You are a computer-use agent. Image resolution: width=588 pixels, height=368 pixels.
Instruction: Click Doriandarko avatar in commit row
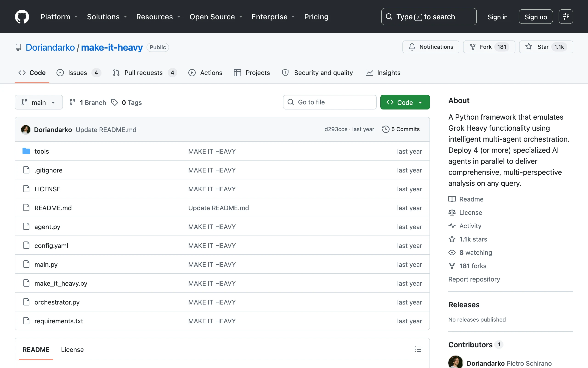coord(26,129)
